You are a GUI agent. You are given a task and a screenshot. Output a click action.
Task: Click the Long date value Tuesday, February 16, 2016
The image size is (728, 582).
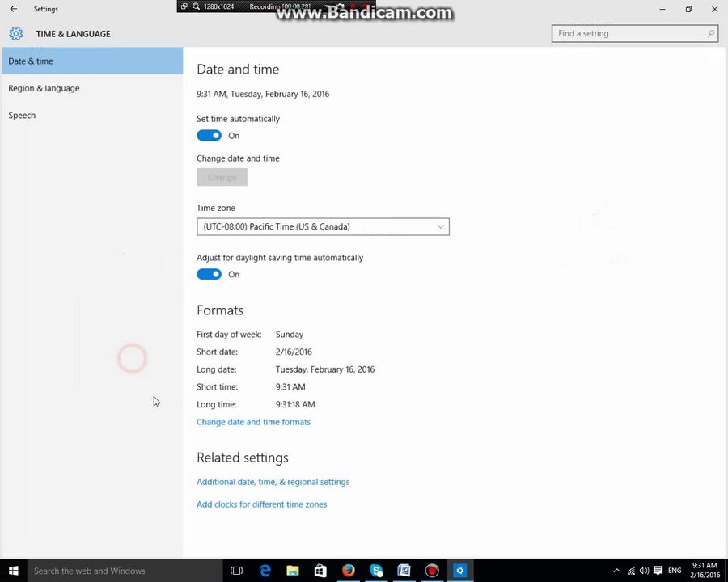(x=325, y=369)
